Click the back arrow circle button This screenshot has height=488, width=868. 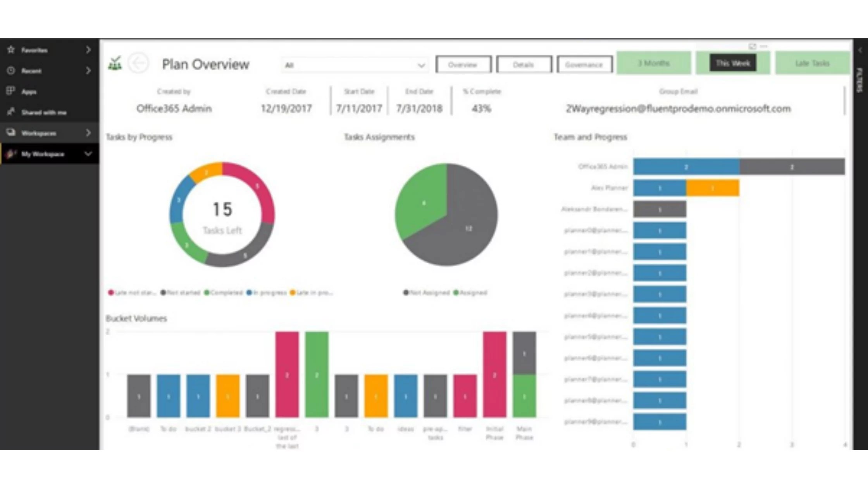[x=138, y=63]
